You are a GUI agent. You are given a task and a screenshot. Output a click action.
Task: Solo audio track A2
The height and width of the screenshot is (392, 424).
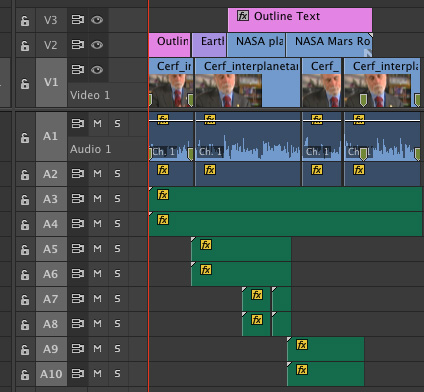click(117, 173)
